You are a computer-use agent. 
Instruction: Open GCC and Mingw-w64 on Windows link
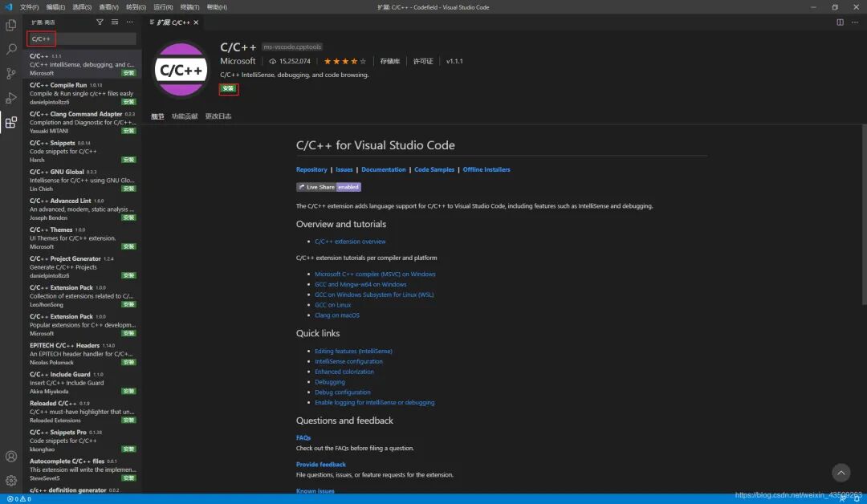[x=360, y=285]
